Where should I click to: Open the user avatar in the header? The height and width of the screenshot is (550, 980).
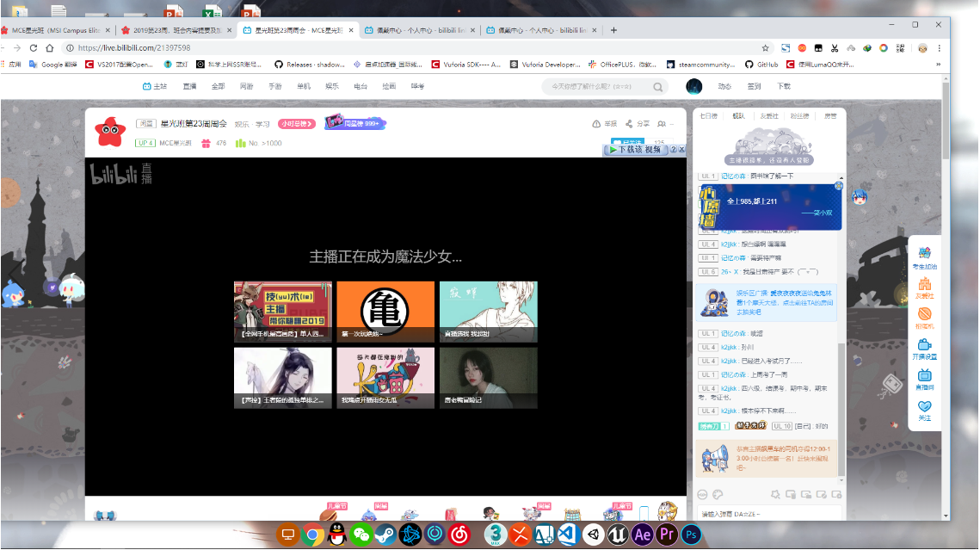click(693, 87)
